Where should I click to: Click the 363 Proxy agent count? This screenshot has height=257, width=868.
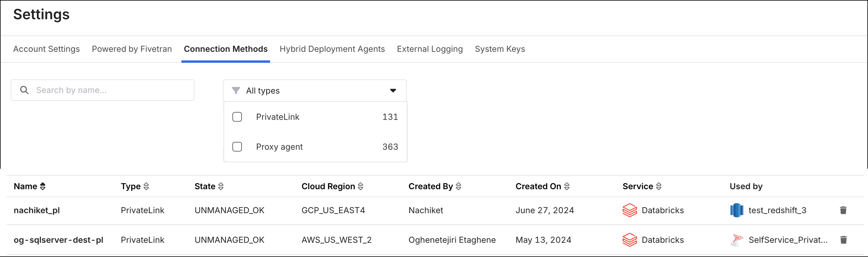point(390,147)
